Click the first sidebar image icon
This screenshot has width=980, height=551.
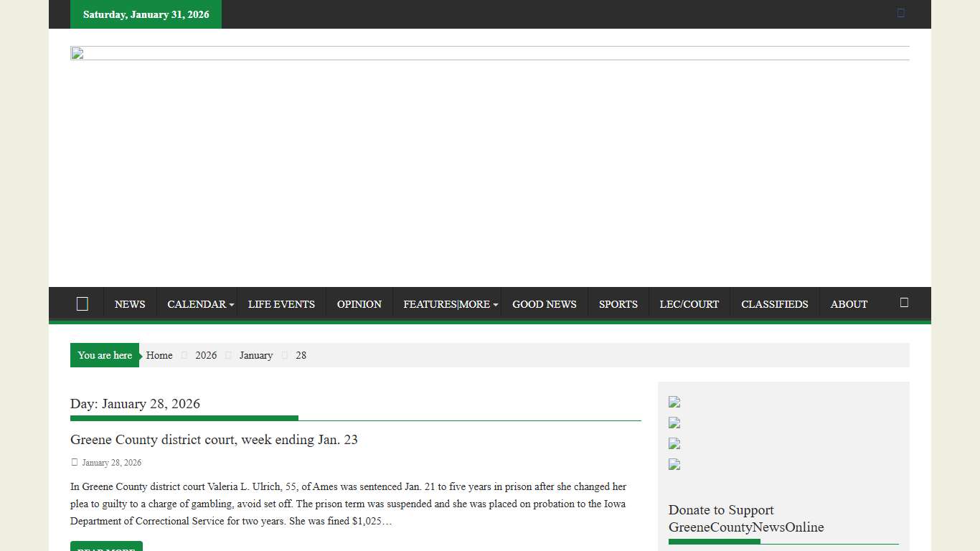(674, 402)
